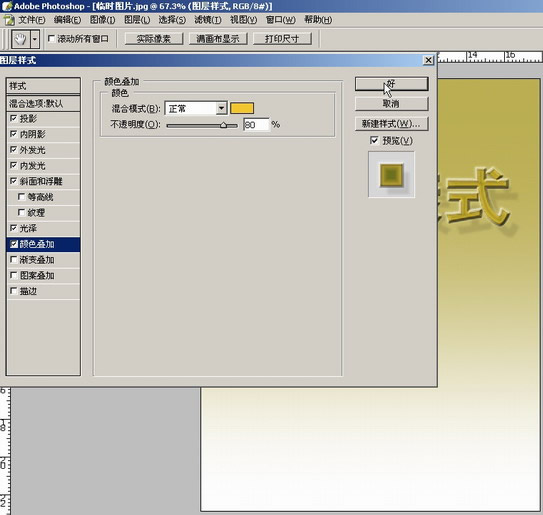This screenshot has width=543, height=515.
Task: Open the 混合模式 dropdown showing 正常
Action: pyautogui.click(x=196, y=108)
